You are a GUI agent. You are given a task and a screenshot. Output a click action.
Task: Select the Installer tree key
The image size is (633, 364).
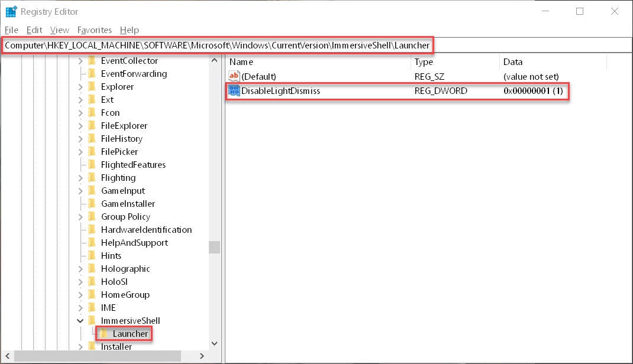point(117,347)
